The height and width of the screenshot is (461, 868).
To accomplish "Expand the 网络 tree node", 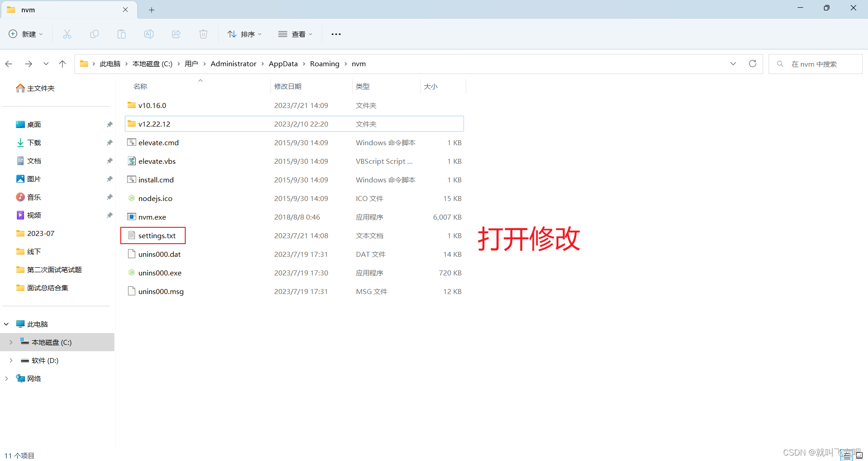I will [x=6, y=378].
